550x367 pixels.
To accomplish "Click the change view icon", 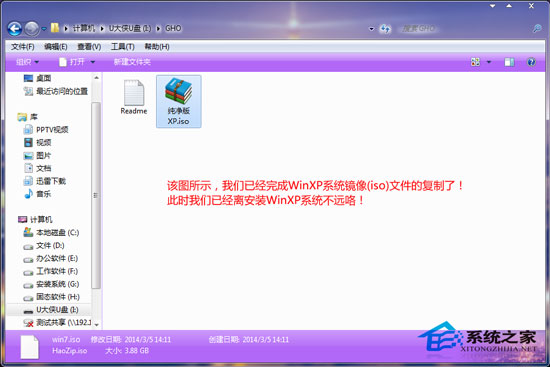I will pos(475,62).
